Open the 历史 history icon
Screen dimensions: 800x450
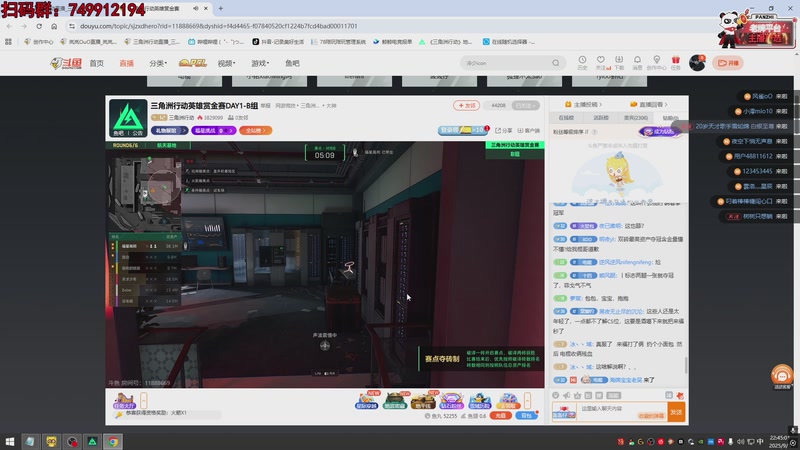point(582,63)
